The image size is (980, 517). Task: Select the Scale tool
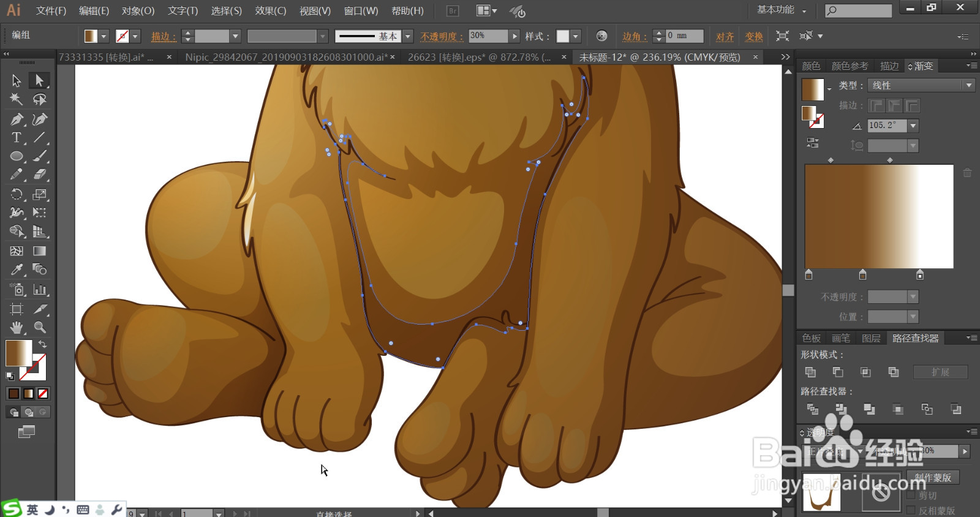click(39, 194)
